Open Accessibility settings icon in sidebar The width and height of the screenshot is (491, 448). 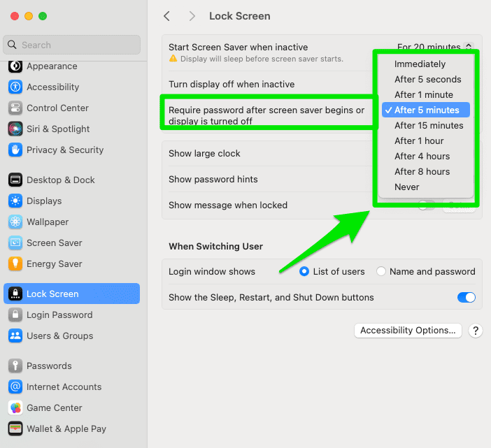pyautogui.click(x=15, y=87)
